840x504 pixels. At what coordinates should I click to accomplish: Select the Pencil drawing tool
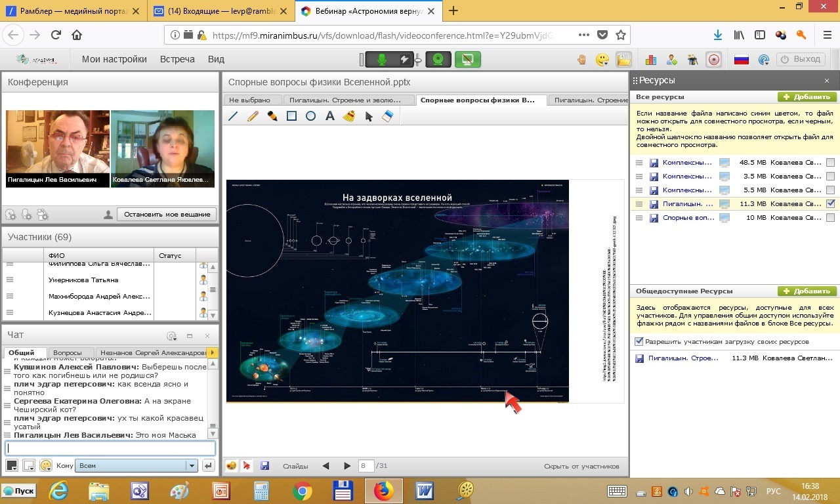253,116
